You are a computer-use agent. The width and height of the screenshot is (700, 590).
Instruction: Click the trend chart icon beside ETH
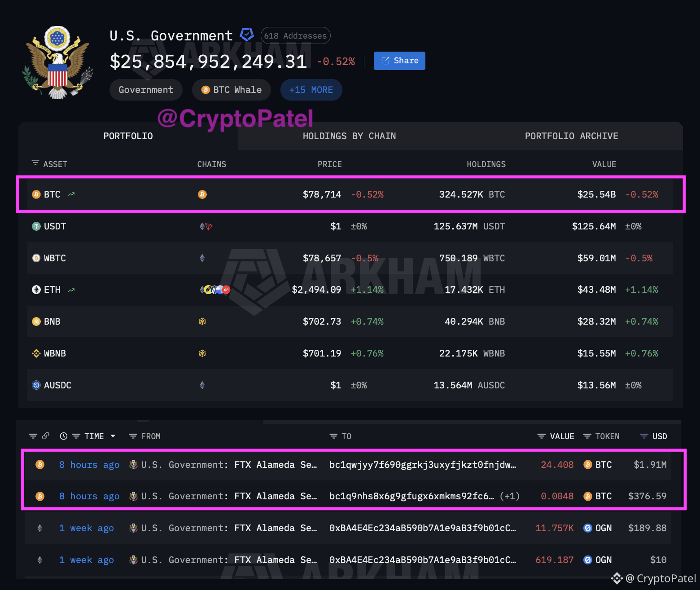[x=71, y=290]
